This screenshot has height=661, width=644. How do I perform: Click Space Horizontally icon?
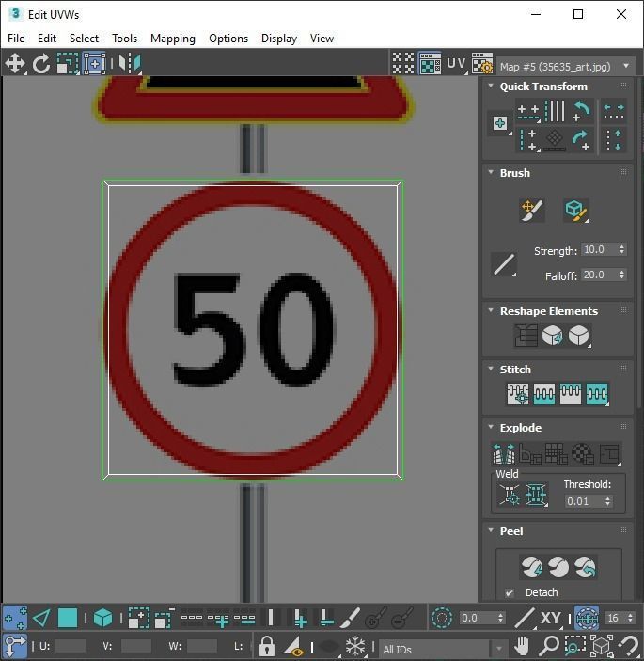point(613,112)
